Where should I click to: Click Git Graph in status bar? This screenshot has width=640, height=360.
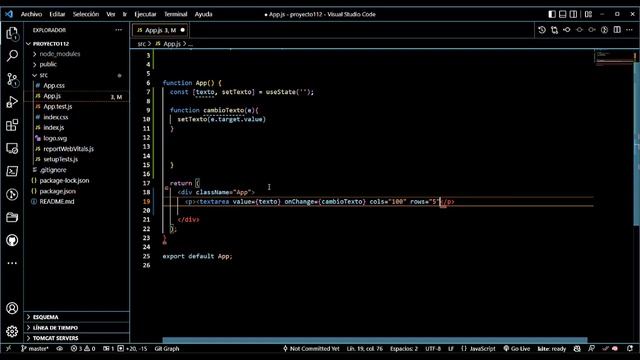pos(167,349)
